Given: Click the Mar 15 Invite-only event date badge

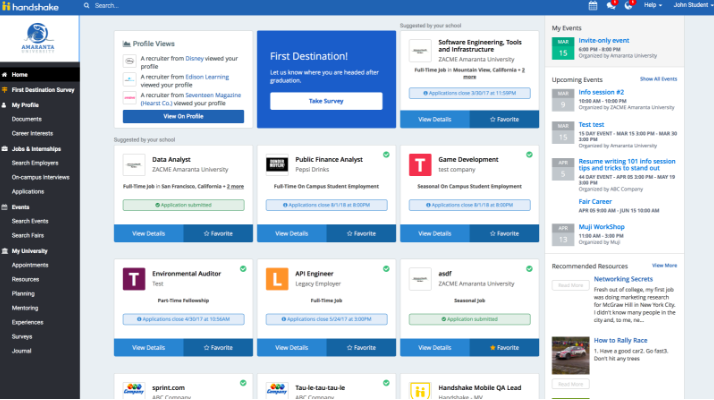Looking at the screenshot, I should (563, 48).
